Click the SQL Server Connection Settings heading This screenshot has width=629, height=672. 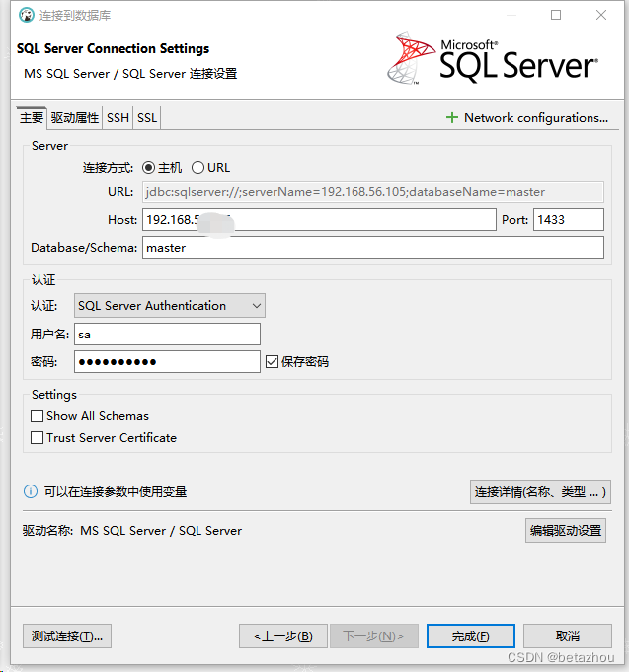click(113, 49)
